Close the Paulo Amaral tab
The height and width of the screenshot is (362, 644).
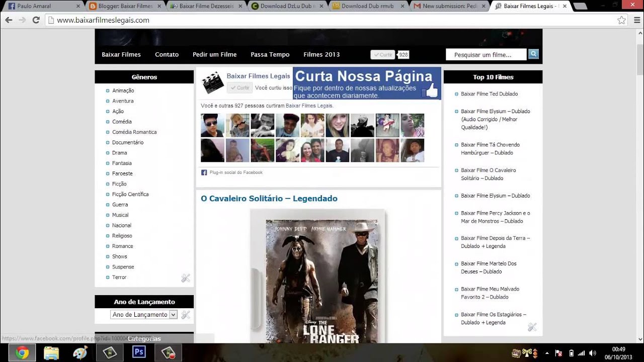tap(78, 7)
